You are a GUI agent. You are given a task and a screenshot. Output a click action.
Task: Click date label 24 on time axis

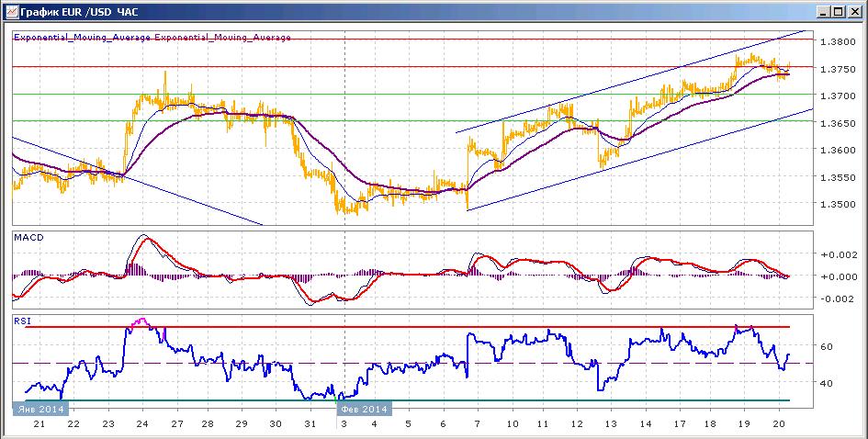[x=142, y=424]
